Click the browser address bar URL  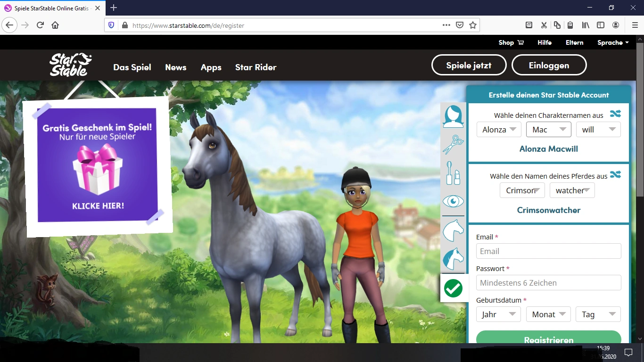click(189, 25)
